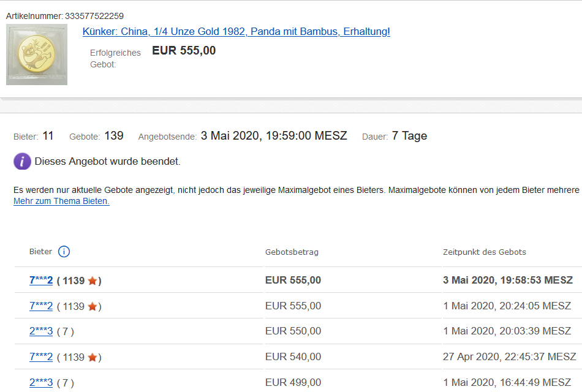Click the red feedback star in top bid row
This screenshot has height=392, width=582.
click(x=92, y=281)
